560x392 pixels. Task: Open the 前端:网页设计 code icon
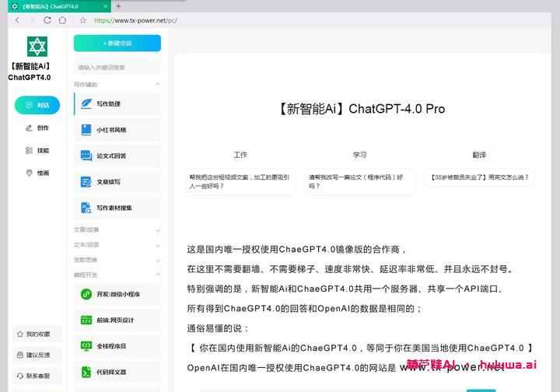[x=86, y=320]
